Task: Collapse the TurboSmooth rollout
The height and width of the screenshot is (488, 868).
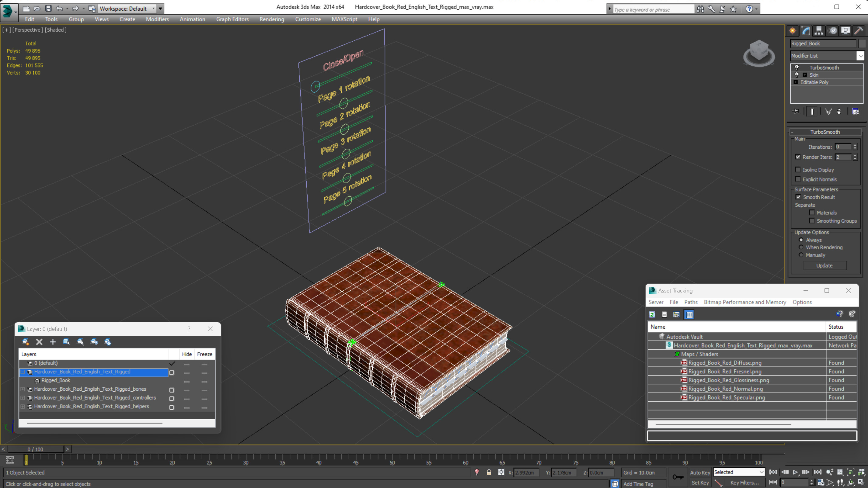Action: coord(793,132)
